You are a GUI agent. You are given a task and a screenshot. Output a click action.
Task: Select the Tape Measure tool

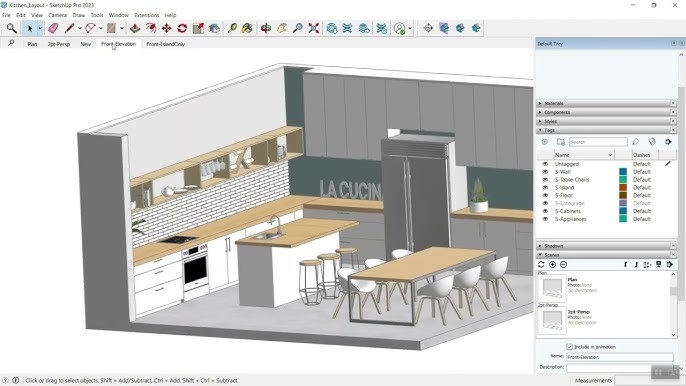point(232,28)
